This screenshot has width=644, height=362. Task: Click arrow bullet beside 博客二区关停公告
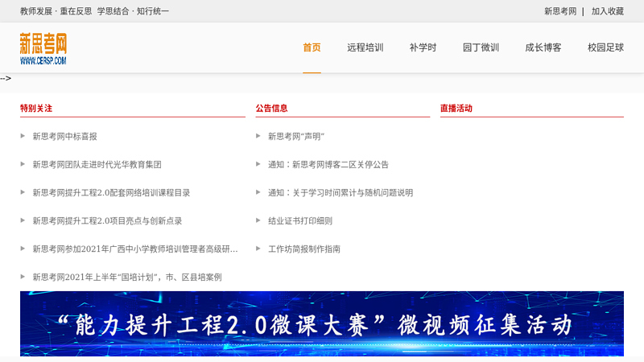point(258,164)
